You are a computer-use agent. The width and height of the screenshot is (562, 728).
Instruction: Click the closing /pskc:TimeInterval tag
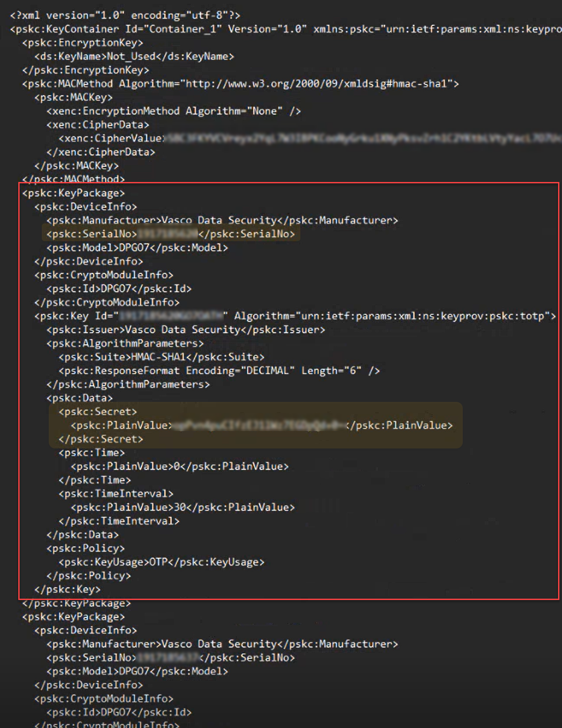coord(119,521)
